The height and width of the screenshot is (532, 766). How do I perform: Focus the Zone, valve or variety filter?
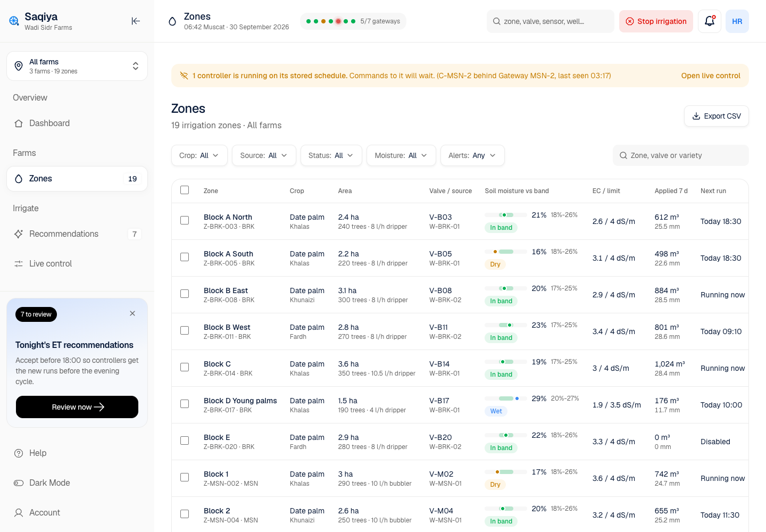681,155
